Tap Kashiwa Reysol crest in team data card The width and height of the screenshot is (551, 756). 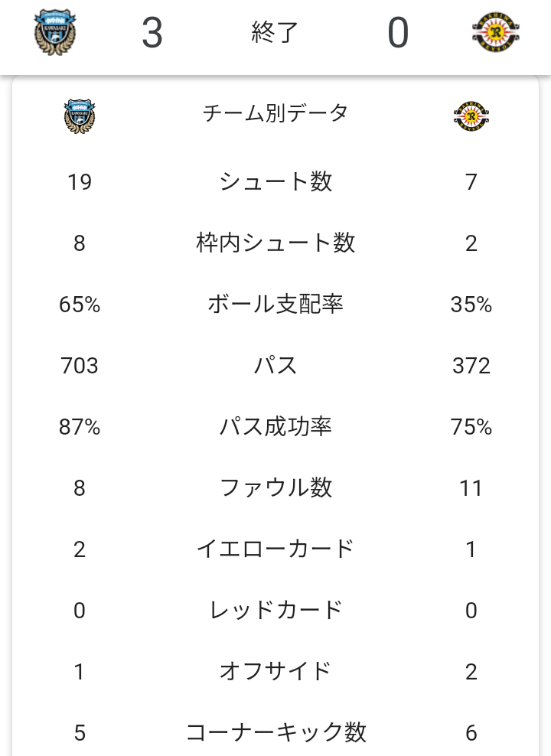(x=471, y=116)
